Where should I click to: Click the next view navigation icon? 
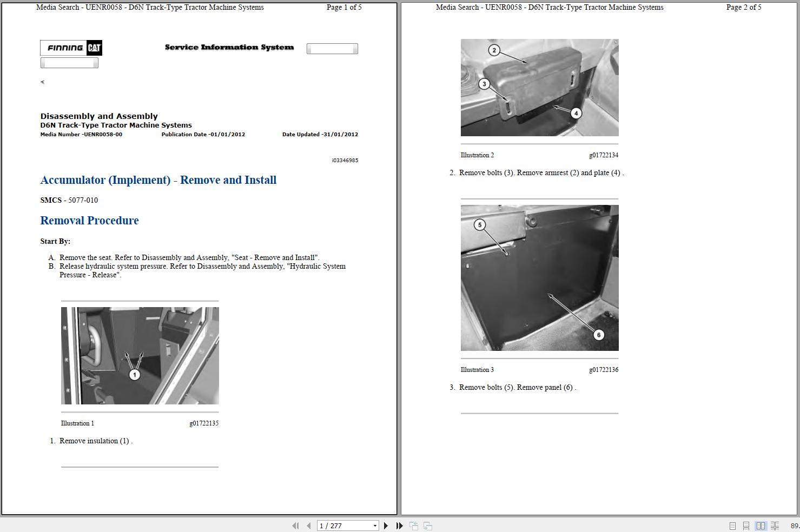pos(427,526)
